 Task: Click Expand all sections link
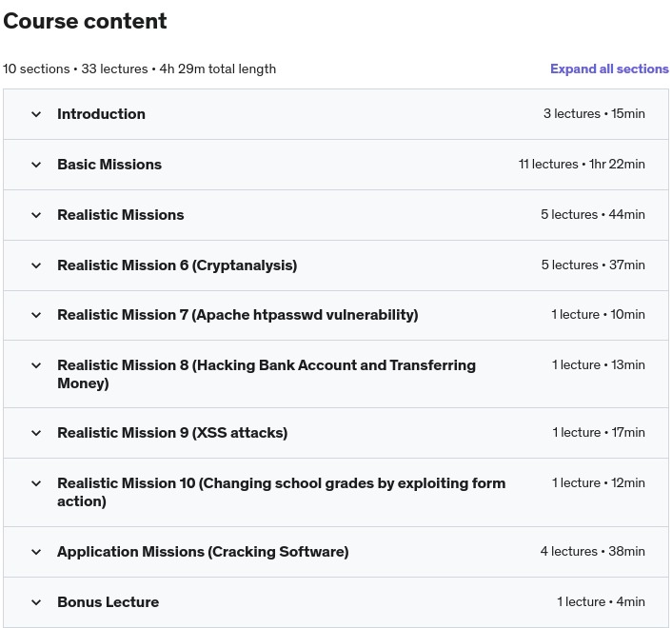click(609, 69)
